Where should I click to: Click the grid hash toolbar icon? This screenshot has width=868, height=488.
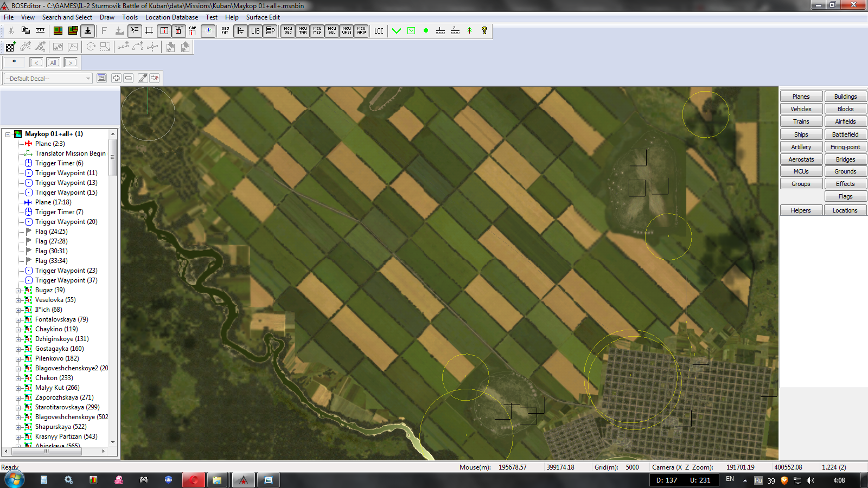pyautogui.click(x=149, y=31)
